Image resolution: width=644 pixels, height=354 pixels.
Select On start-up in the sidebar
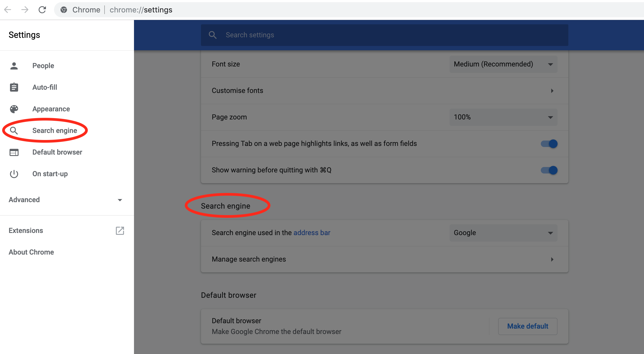tap(50, 174)
